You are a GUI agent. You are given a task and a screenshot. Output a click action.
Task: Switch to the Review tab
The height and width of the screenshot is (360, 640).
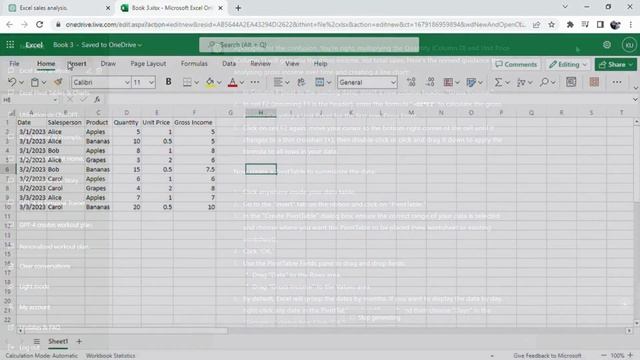[x=260, y=64]
